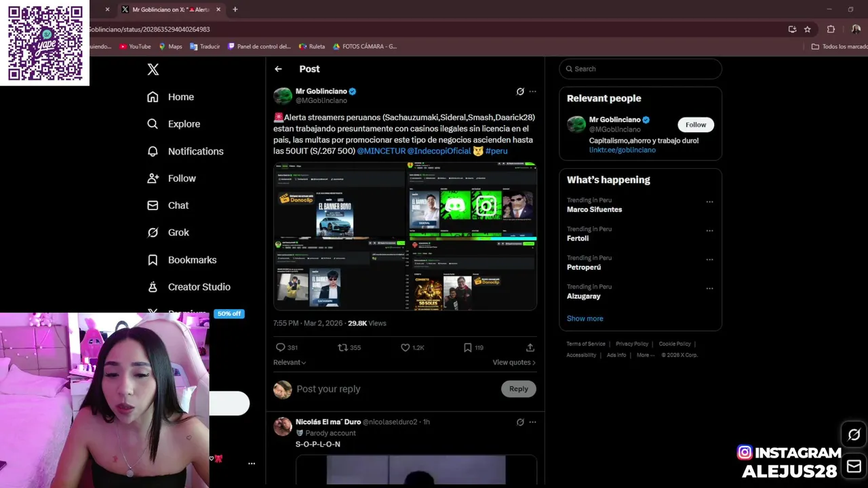
Task: Open the #peru hashtag
Action: tap(496, 151)
